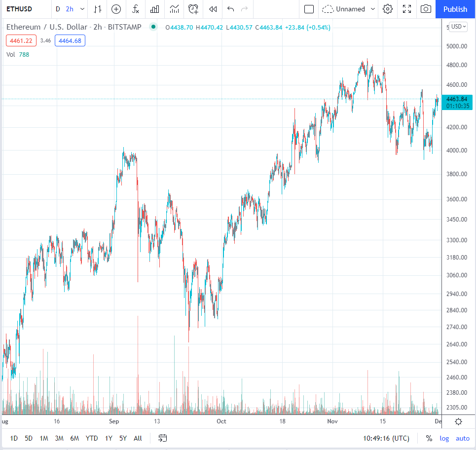Viewport: 476px width, 450px height.
Task: Click the current price label 4463.84
Action: pos(457,99)
